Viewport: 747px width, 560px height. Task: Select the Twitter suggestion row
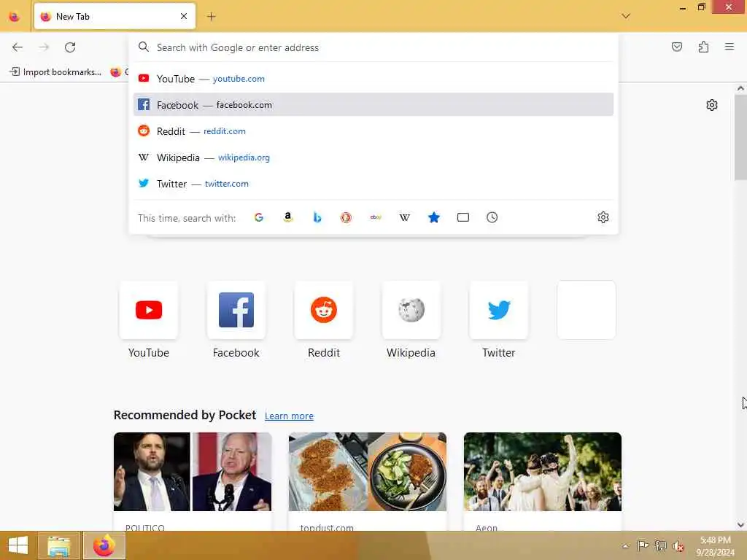click(373, 183)
